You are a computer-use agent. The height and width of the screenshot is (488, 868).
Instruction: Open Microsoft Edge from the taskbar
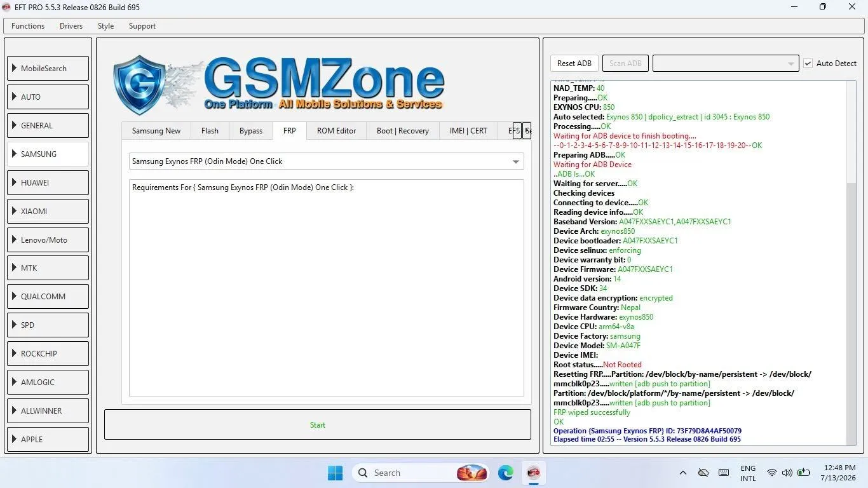(x=506, y=473)
